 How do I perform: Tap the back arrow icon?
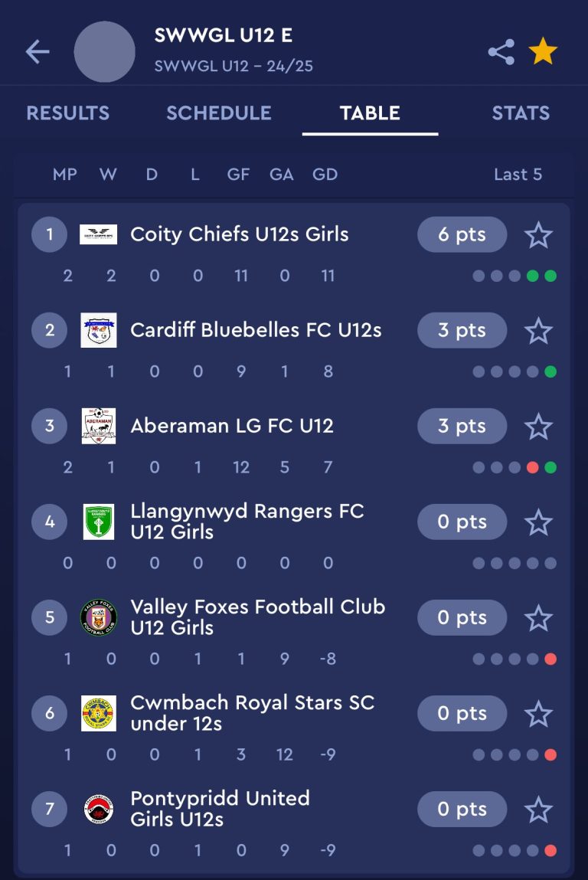click(38, 51)
